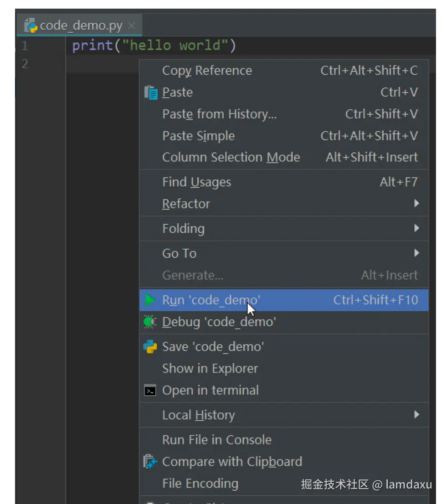Expand the Refactor submenu arrow
446x504 pixels.
(416, 204)
